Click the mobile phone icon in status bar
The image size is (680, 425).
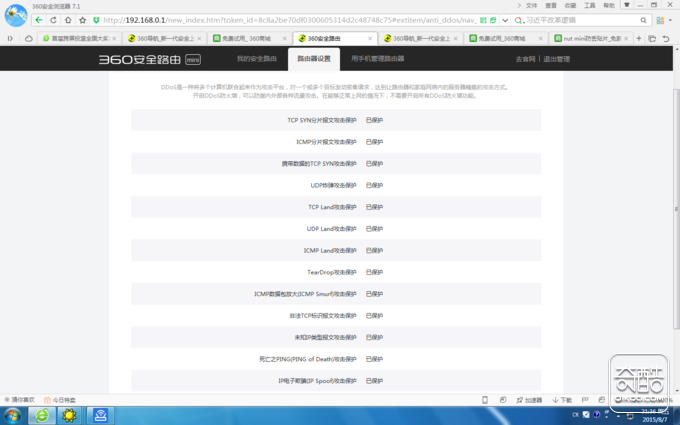tap(485, 400)
